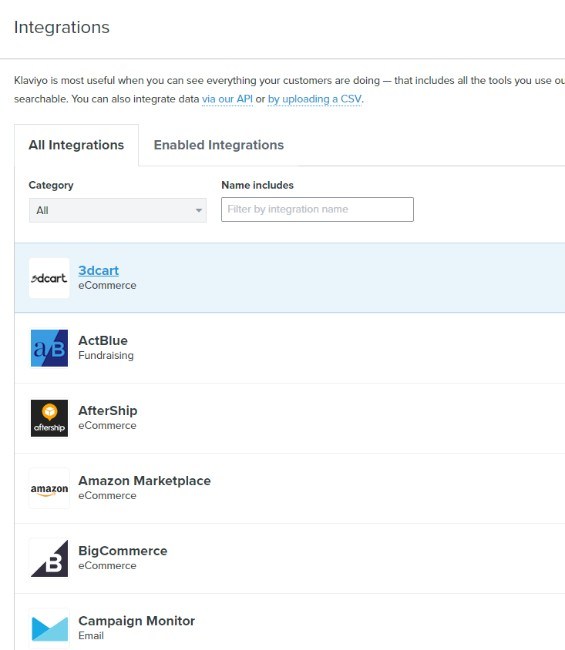Click the BigCommerce logo icon
This screenshot has width=565, height=650.
(x=49, y=558)
